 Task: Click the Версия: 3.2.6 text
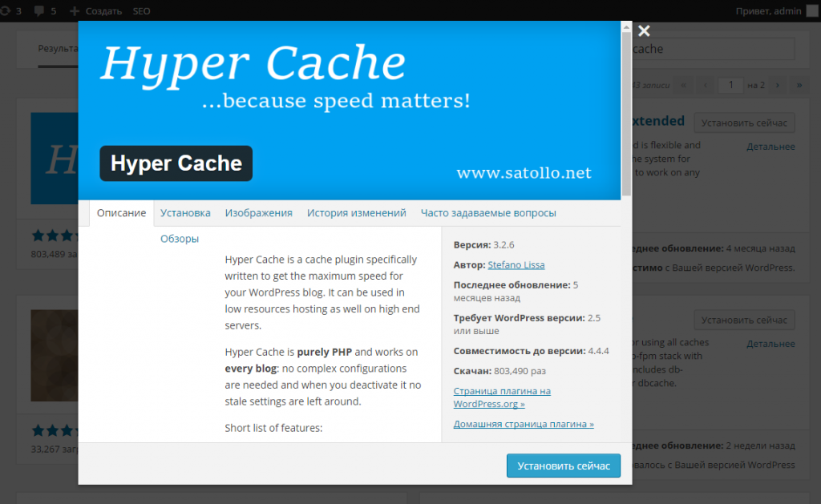tap(483, 245)
